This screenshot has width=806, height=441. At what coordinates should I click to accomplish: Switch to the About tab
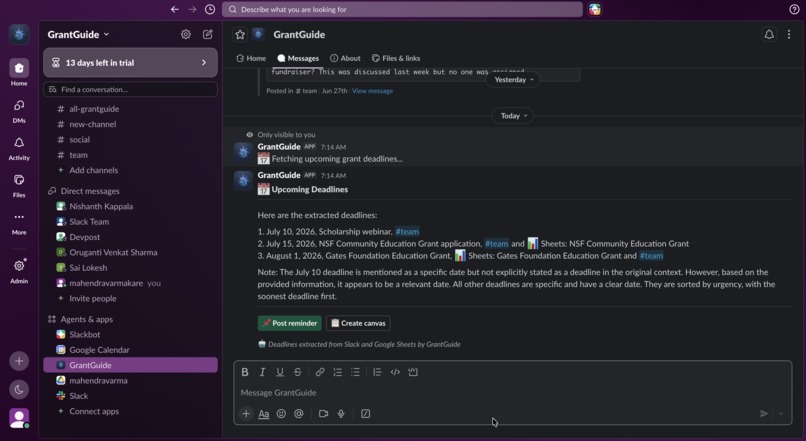pyautogui.click(x=345, y=58)
